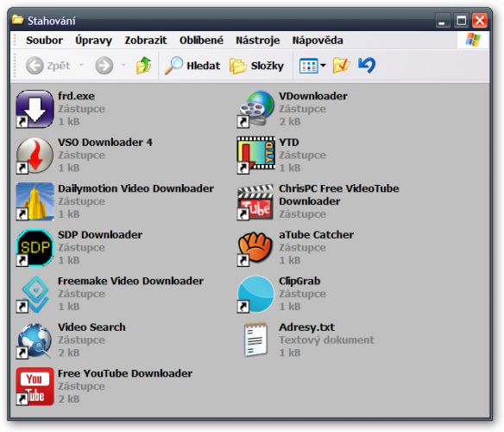Click the Views (thumbnails) toolbar icon

click(x=309, y=66)
